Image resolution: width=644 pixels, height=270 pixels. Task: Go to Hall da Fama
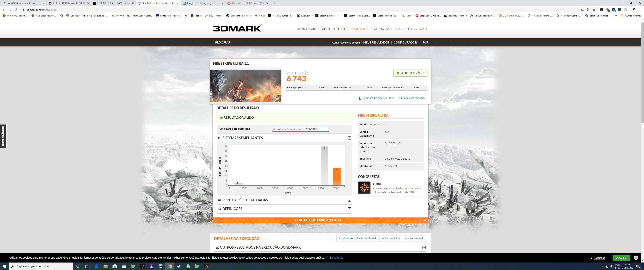(x=382, y=29)
